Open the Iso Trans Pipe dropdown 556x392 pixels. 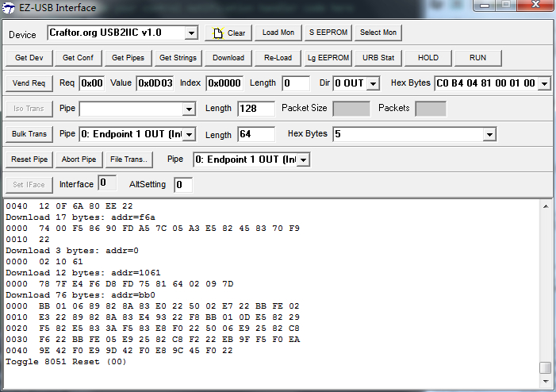[x=189, y=109]
